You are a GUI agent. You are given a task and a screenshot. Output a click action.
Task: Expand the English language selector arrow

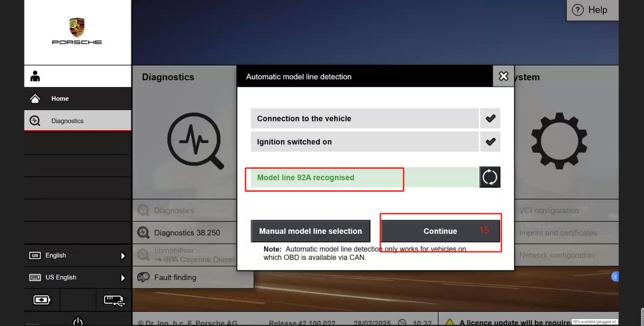point(122,256)
